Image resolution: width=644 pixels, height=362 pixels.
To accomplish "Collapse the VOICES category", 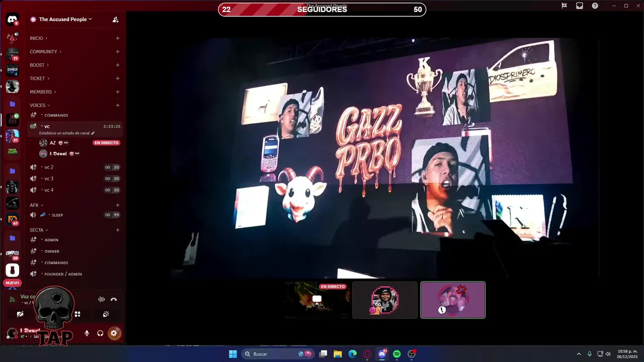I will coord(40,106).
